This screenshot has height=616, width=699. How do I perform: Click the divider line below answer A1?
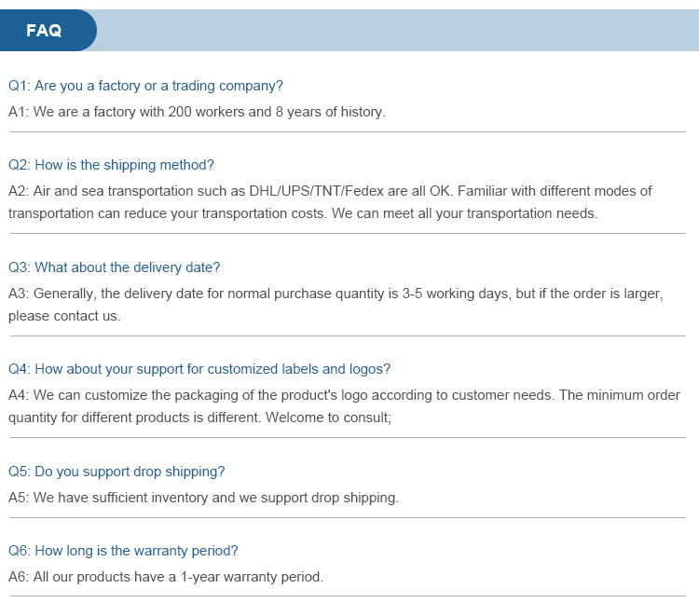[x=348, y=132]
